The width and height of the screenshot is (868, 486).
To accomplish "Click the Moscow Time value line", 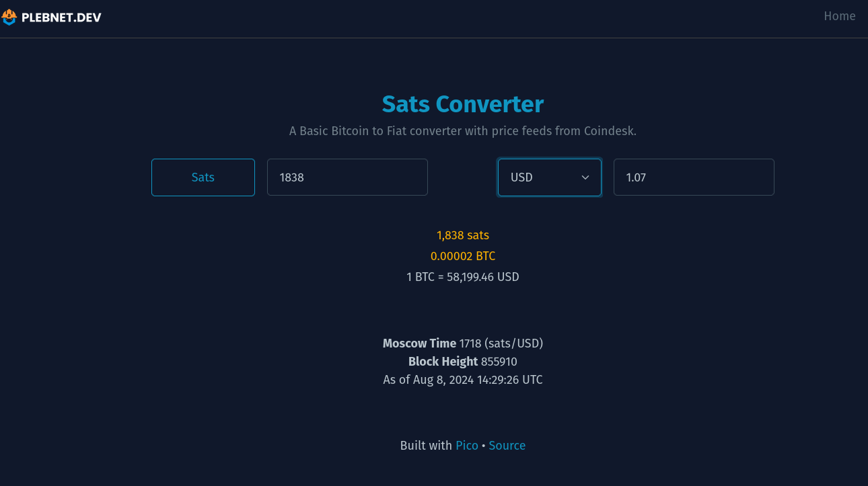I will (463, 343).
